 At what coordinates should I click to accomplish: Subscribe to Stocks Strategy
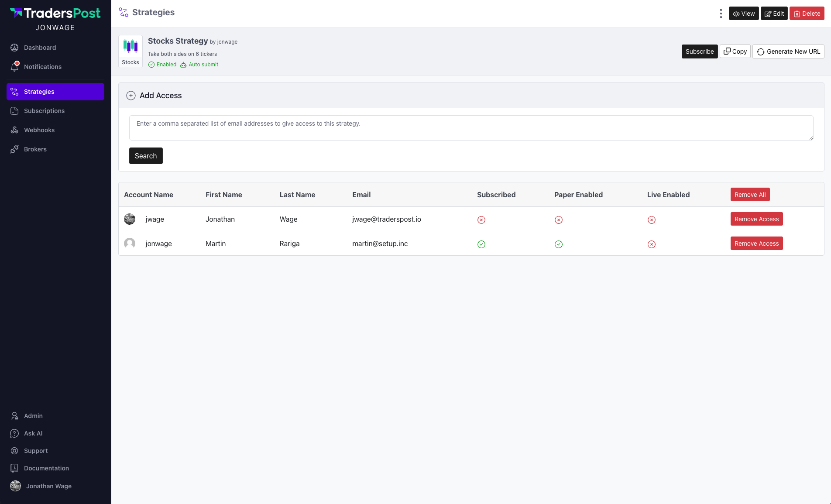(700, 51)
